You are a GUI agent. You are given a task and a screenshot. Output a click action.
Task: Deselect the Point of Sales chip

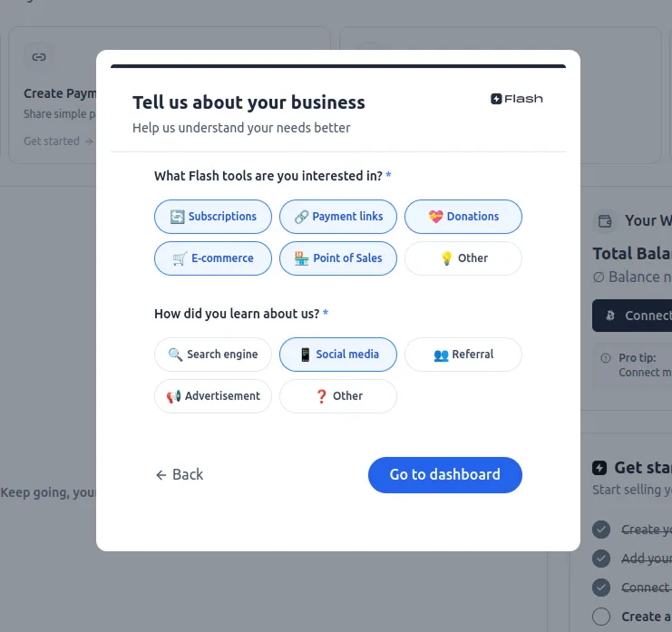(338, 258)
